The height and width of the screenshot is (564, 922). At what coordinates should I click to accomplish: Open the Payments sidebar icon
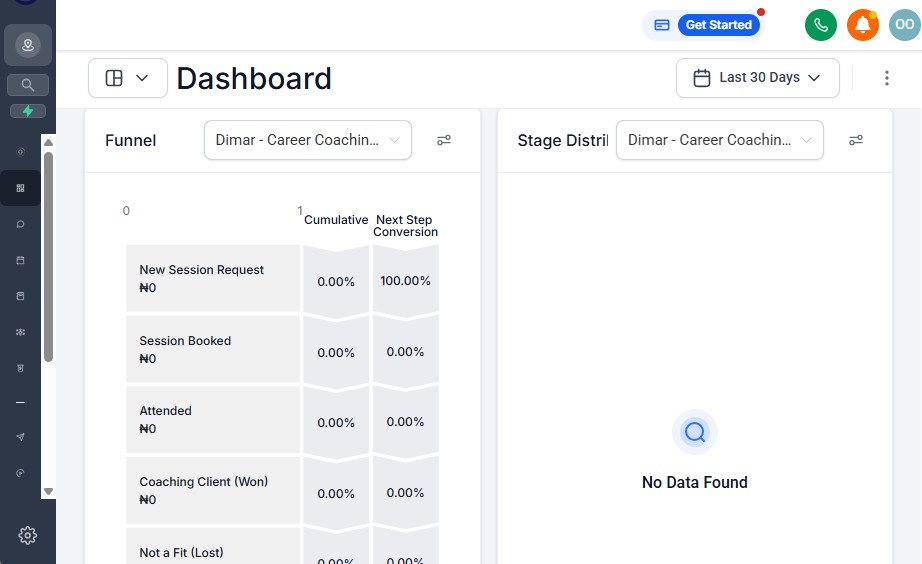click(x=21, y=368)
